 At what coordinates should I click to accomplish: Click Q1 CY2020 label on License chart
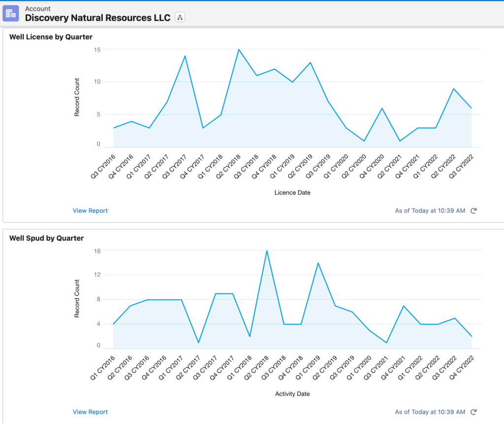(336, 166)
